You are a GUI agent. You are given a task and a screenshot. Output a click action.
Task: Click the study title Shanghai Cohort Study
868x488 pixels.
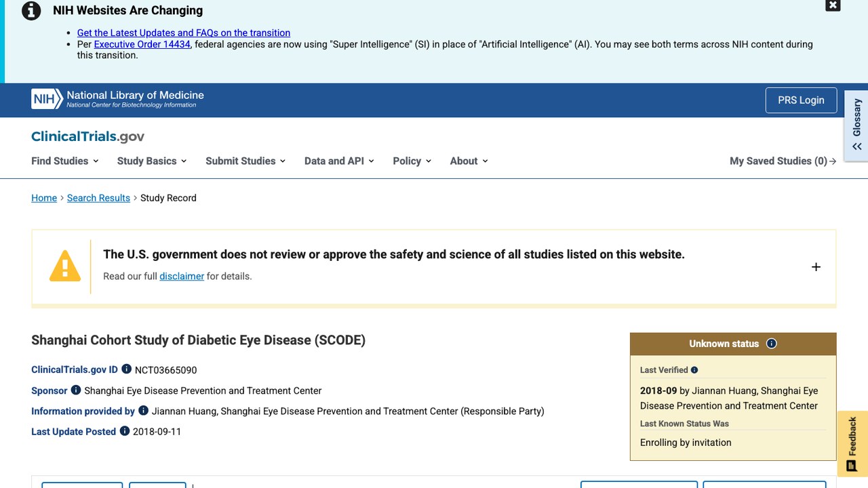198,340
